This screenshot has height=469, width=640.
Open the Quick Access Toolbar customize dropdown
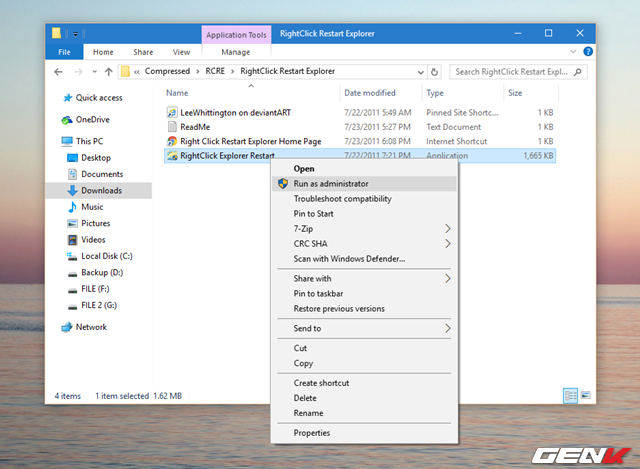click(x=76, y=34)
